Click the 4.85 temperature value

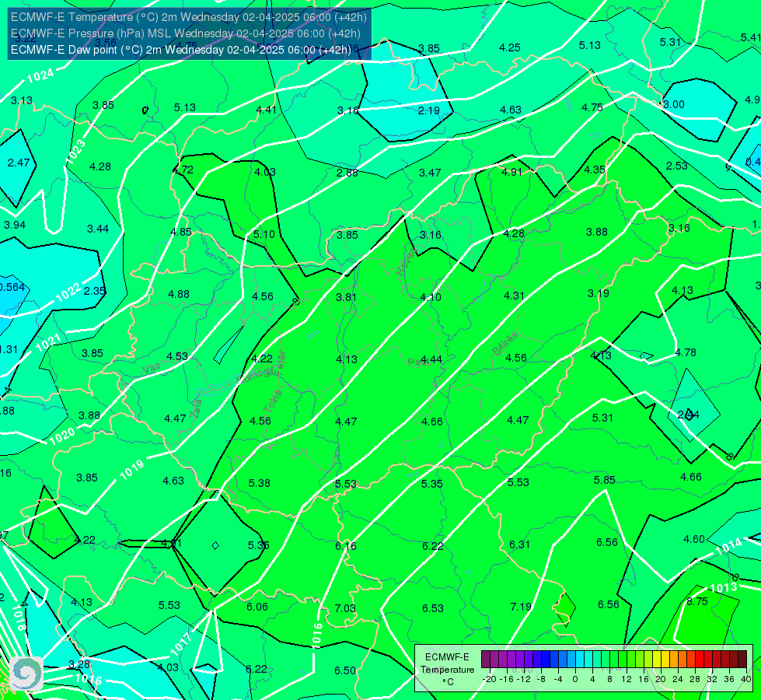[181, 233]
